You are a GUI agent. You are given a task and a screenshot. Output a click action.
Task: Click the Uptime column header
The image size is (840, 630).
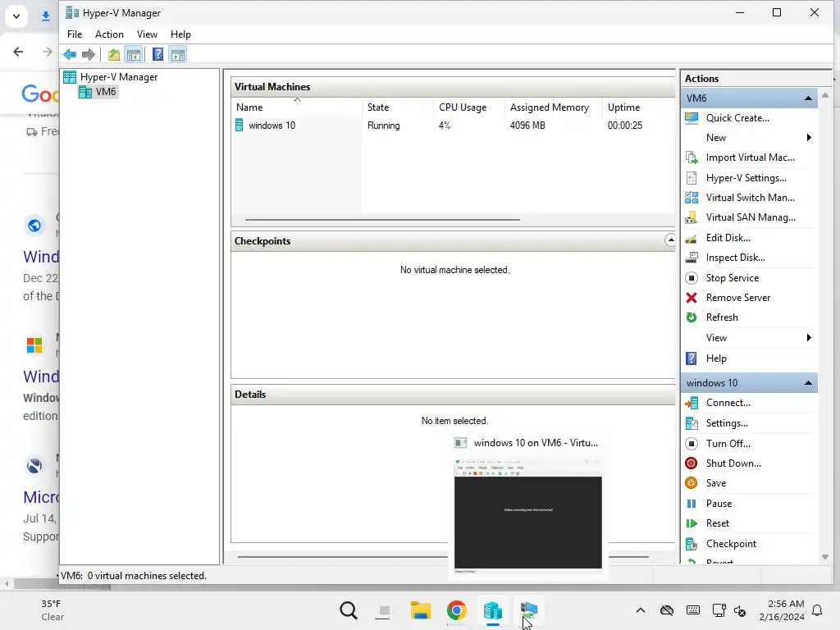click(638, 107)
